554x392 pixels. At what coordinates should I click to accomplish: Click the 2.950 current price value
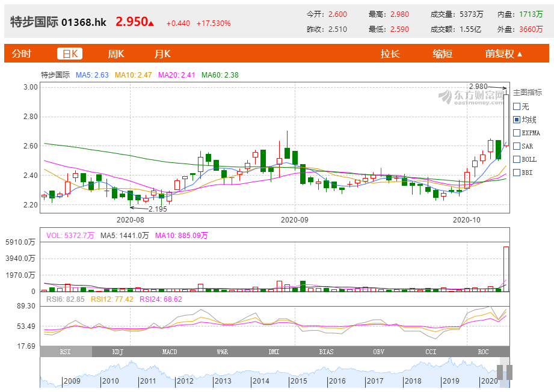pos(132,22)
